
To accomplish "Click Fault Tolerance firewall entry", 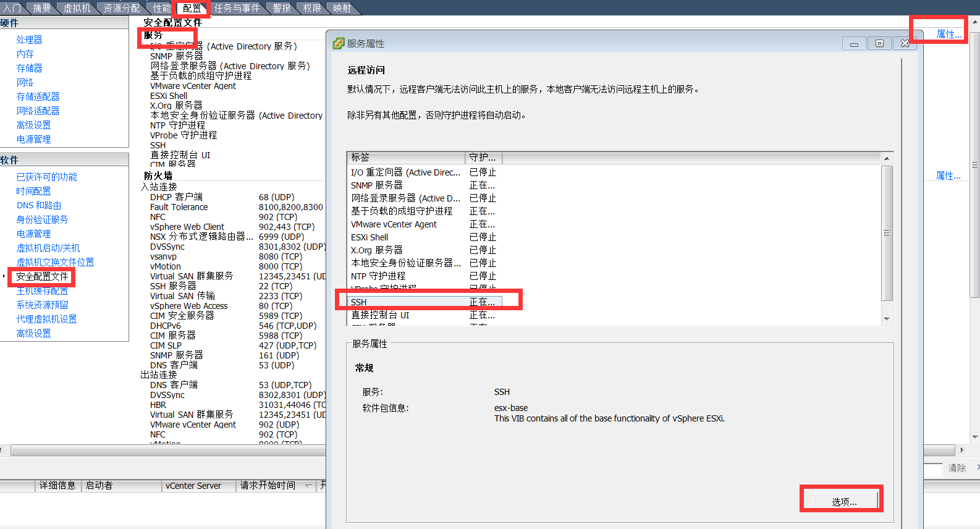I will click(179, 207).
